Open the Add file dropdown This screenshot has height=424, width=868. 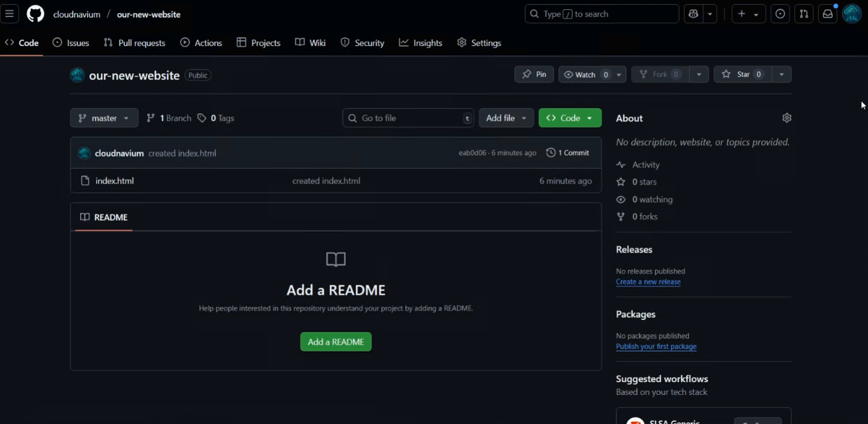point(507,118)
